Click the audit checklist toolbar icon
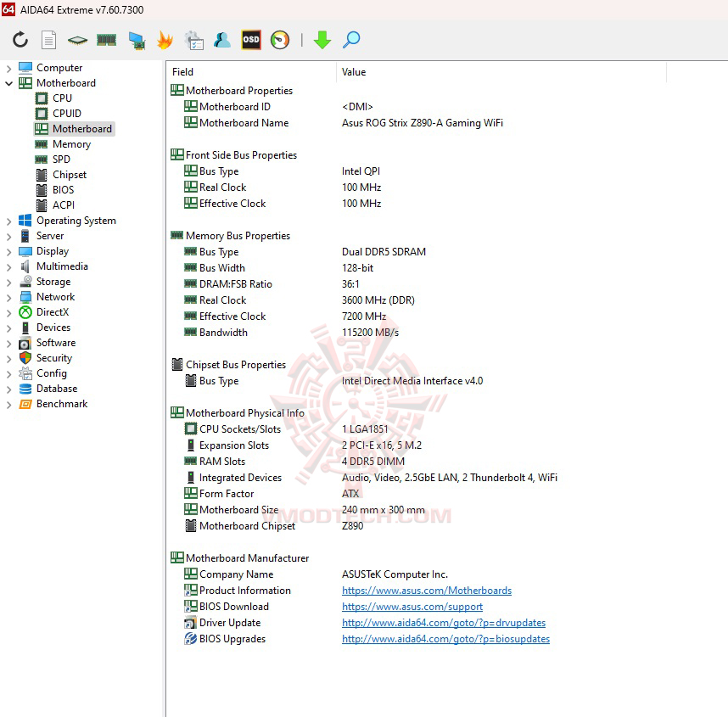The width and height of the screenshot is (728, 717). click(193, 41)
